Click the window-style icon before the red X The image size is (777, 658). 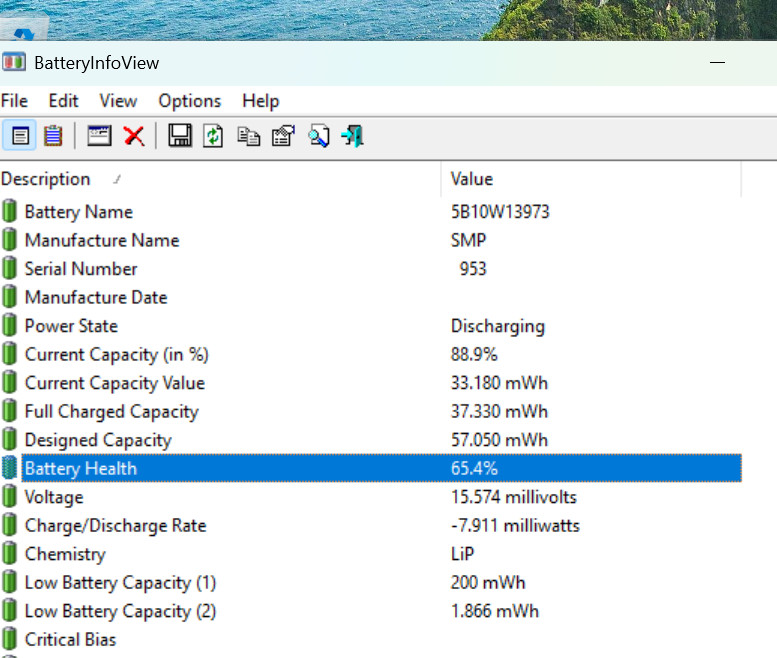tap(99, 136)
